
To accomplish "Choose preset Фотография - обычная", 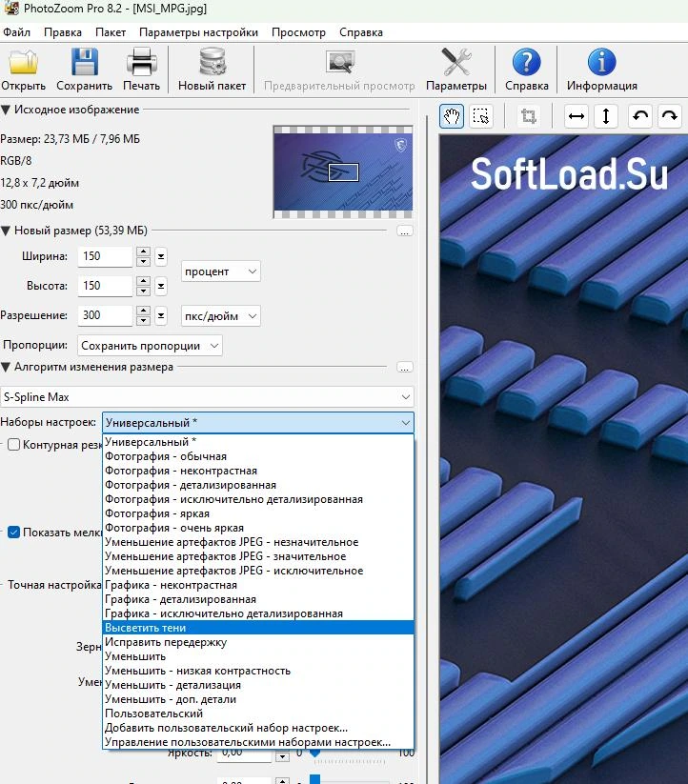I will (258, 456).
